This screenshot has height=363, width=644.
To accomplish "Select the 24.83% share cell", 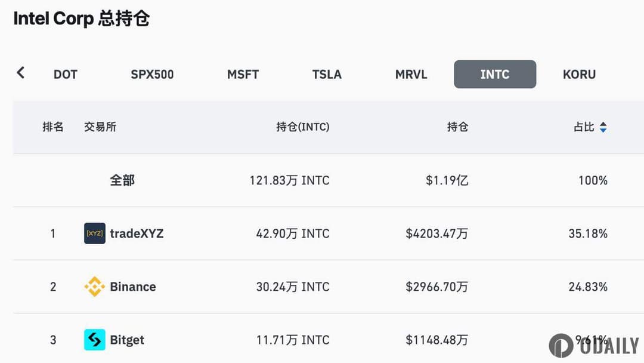I will (588, 287).
